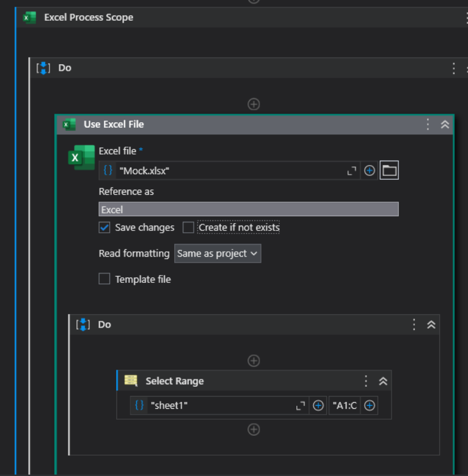Add activity above Use Excel File
Viewport: 468px width, 476px height.
pos(254,104)
